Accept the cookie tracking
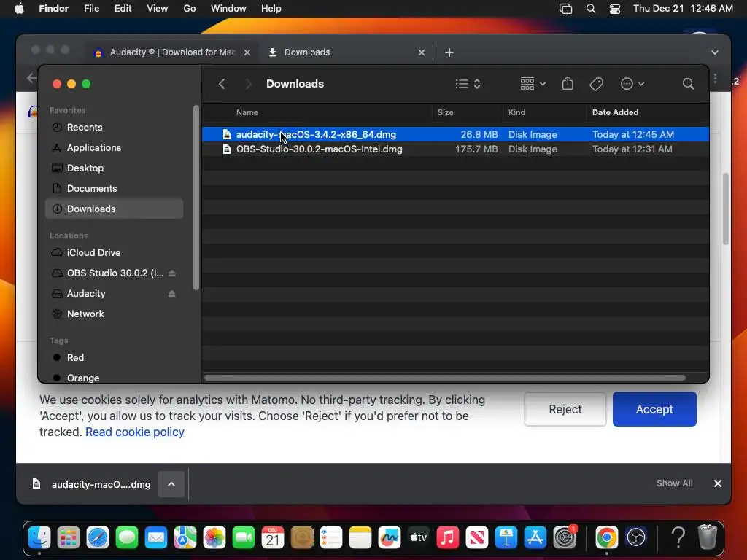The image size is (747, 560). pyautogui.click(x=654, y=409)
